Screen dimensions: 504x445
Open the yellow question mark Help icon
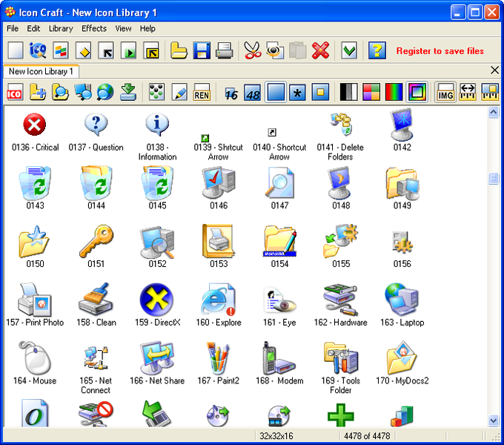(377, 50)
